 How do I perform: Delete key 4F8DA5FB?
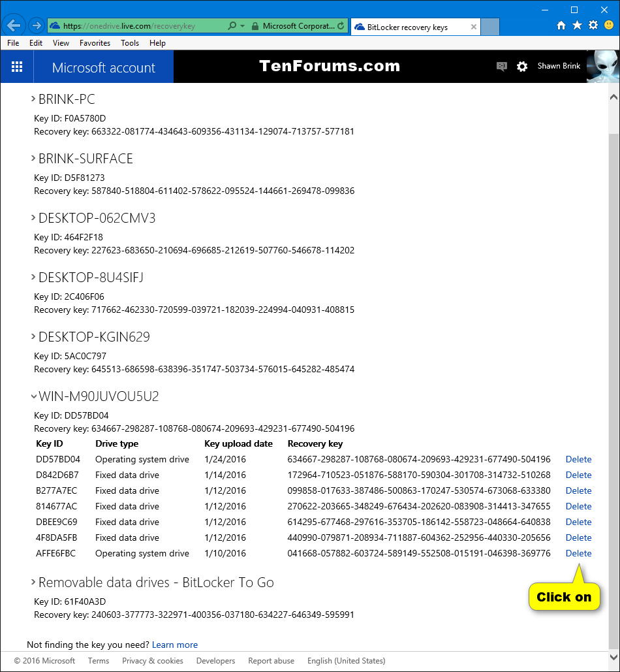[578, 537]
